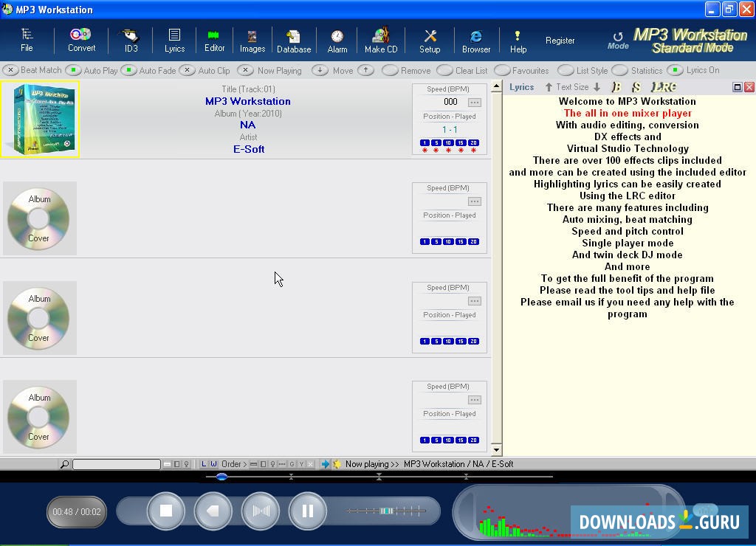Open BPM options for MP3 Workstation track
Viewport: 756px width, 546px height.
pos(475,102)
